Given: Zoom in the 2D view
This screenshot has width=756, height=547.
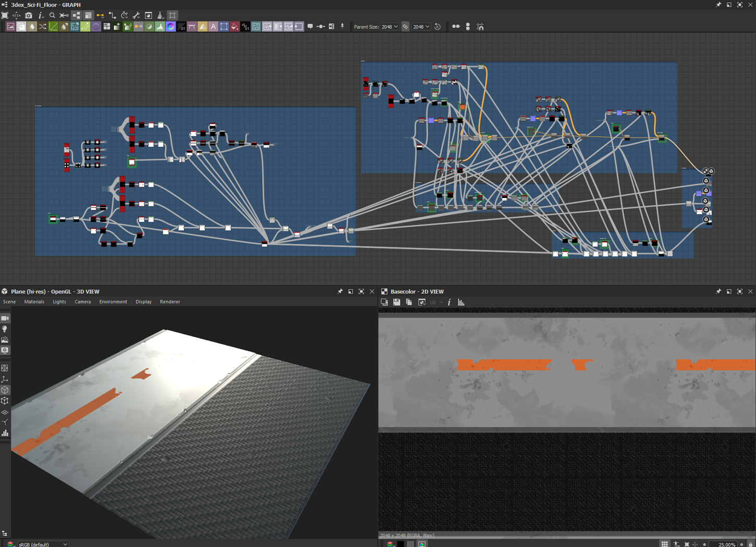Looking at the screenshot, I should coord(741,544).
